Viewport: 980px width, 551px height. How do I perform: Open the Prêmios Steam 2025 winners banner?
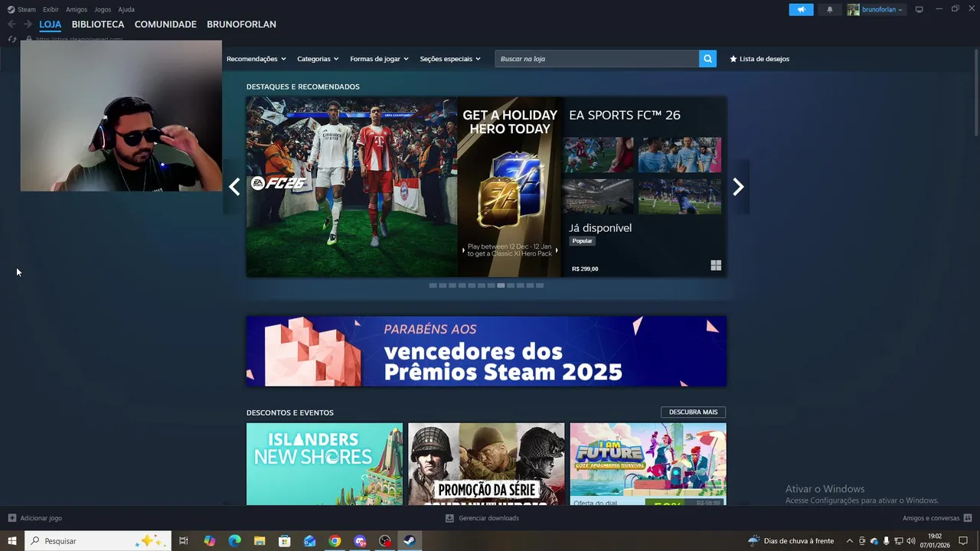point(486,351)
